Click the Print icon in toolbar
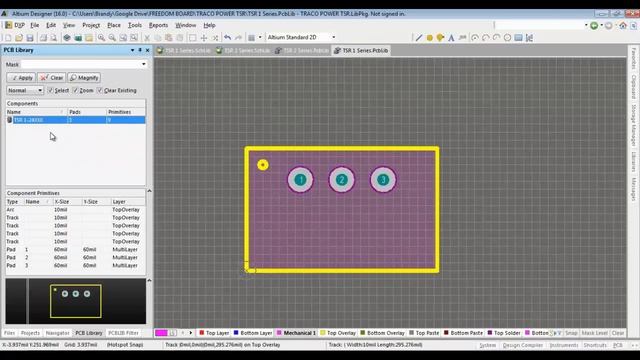640x360 pixels. (43, 38)
